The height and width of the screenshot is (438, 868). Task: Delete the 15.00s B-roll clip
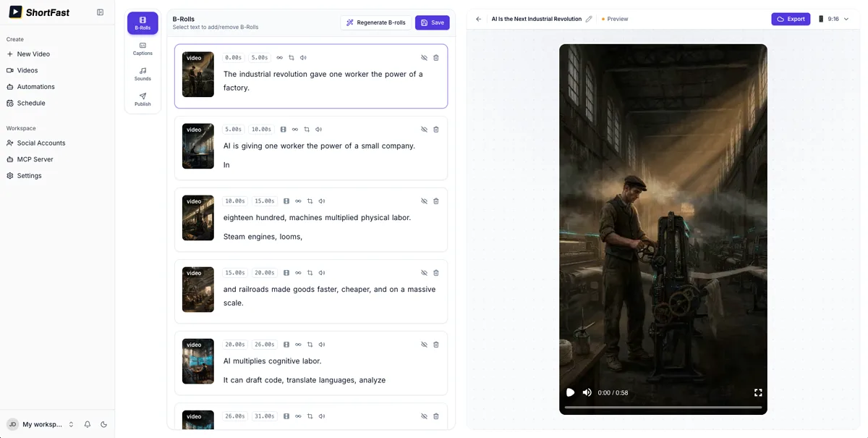(436, 273)
